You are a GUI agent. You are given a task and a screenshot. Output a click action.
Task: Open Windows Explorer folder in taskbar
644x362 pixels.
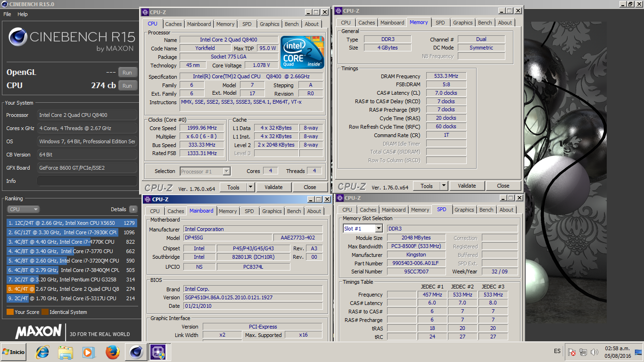tap(66, 352)
